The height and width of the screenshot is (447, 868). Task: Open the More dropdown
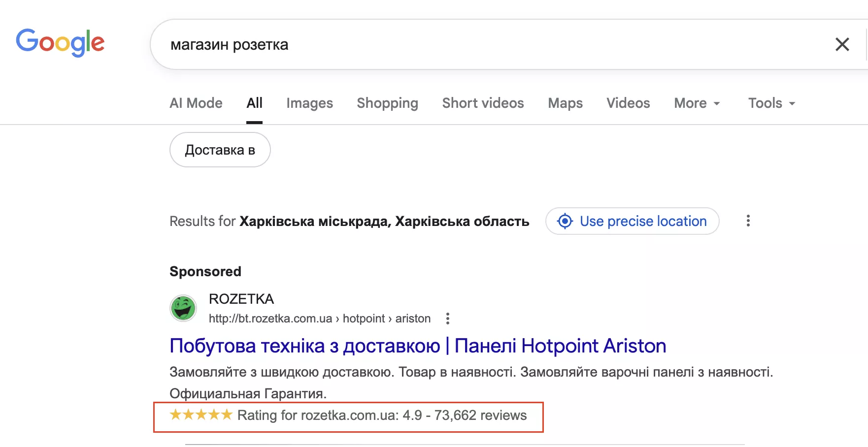(x=696, y=103)
